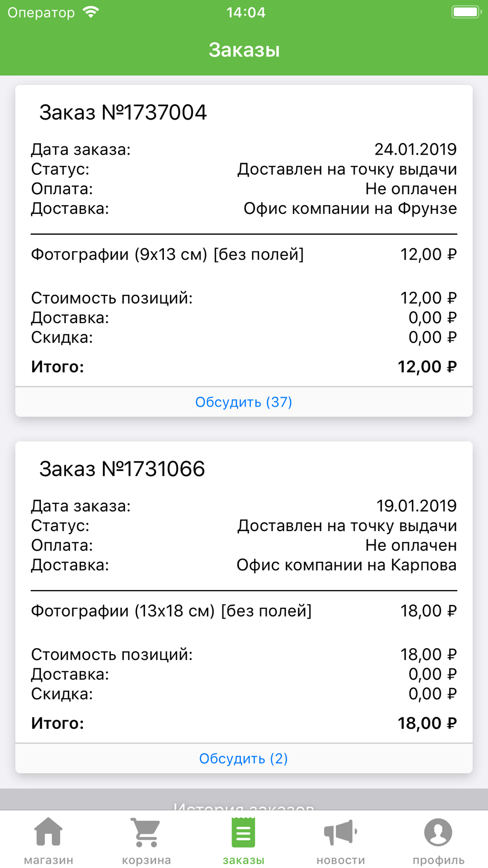Tap delivery point Офис компании на Фрунзе
This screenshot has width=488, height=868.
click(x=350, y=208)
